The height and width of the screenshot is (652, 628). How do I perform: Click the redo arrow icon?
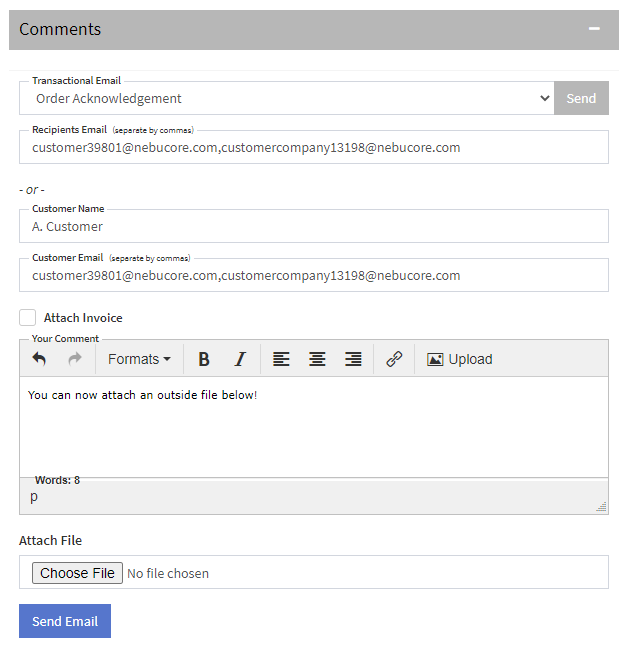point(75,359)
